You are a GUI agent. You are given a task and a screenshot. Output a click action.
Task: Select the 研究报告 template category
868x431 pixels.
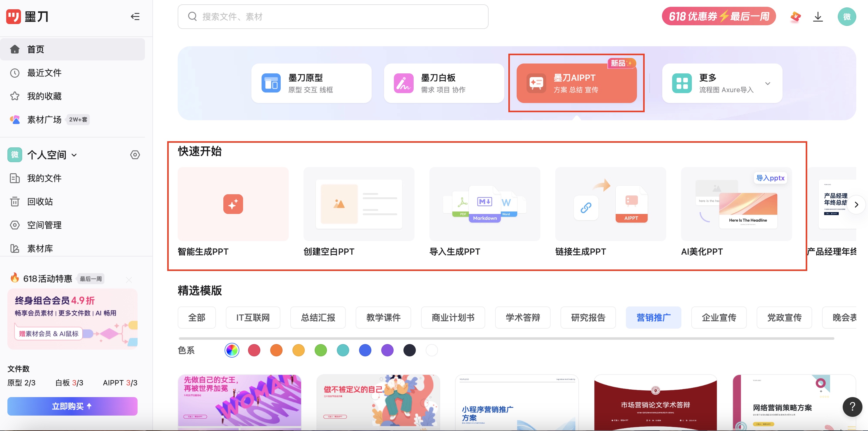coord(588,318)
